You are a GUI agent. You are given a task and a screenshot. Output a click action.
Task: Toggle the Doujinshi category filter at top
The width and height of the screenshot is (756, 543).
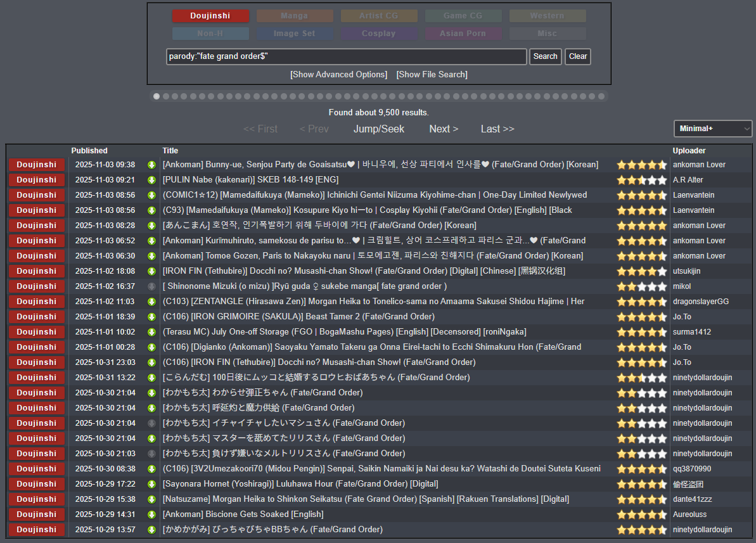[210, 16]
